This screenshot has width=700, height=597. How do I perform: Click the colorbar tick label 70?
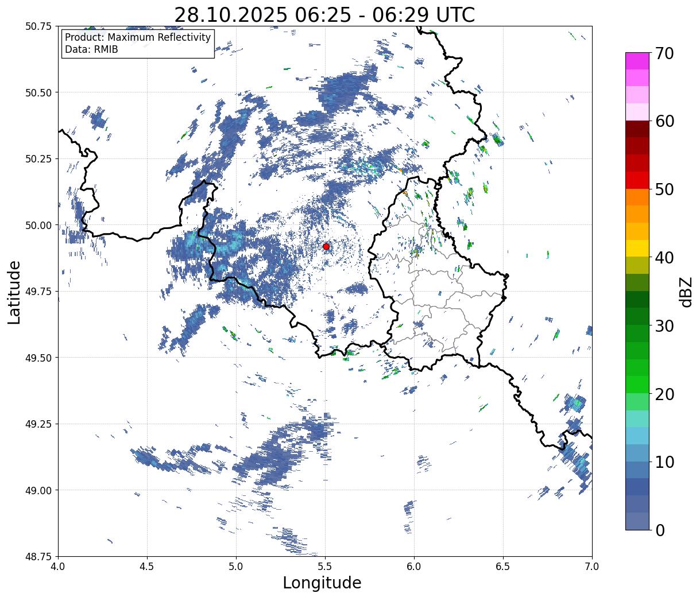664,53
